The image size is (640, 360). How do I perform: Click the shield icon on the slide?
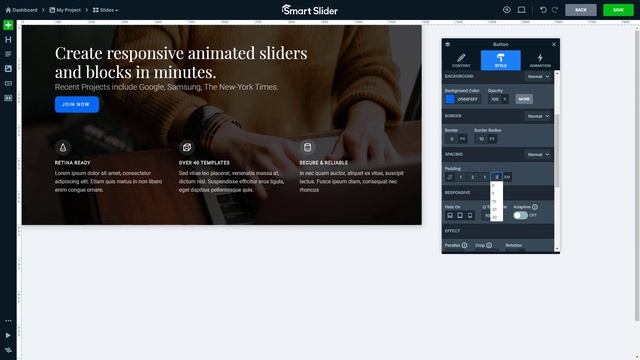point(63,147)
